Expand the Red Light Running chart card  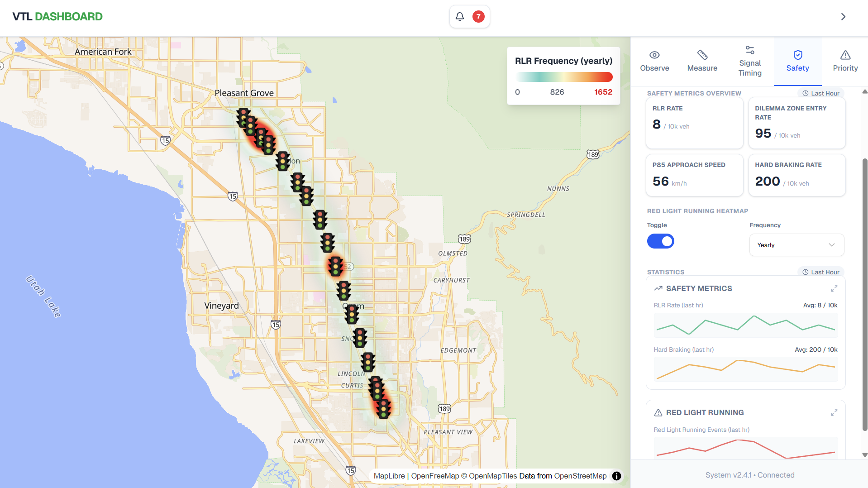tap(834, 412)
